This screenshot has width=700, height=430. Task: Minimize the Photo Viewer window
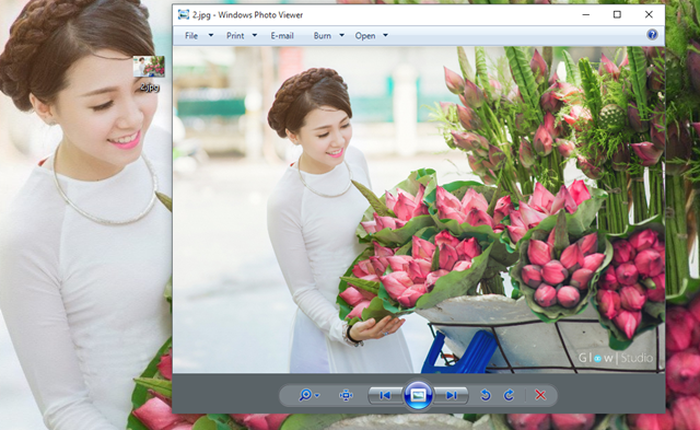tap(586, 15)
